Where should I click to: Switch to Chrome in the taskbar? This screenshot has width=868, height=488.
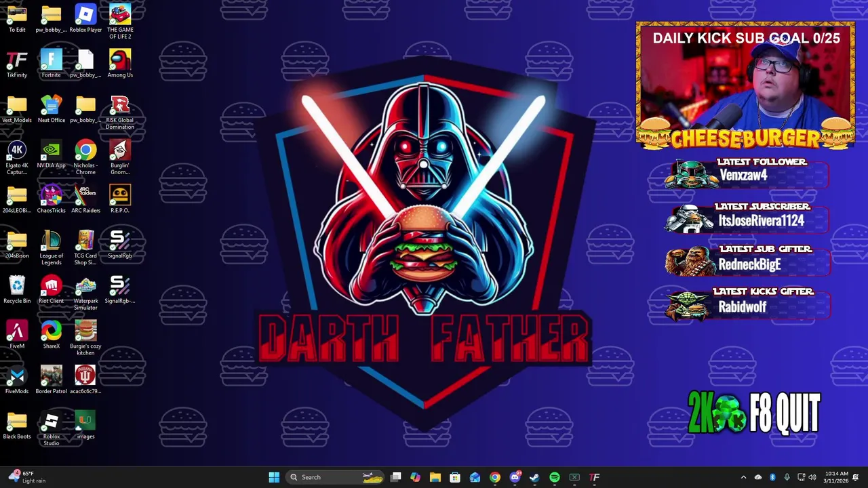495,477
